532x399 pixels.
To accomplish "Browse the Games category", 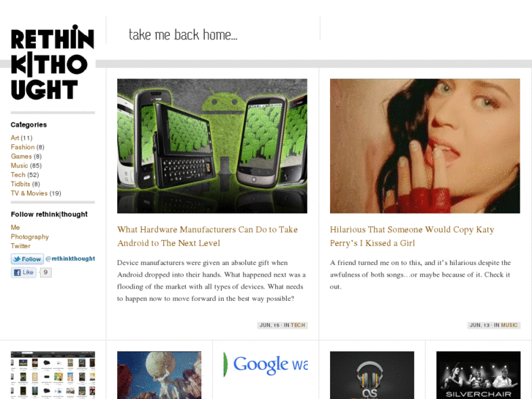I will 21,156.
